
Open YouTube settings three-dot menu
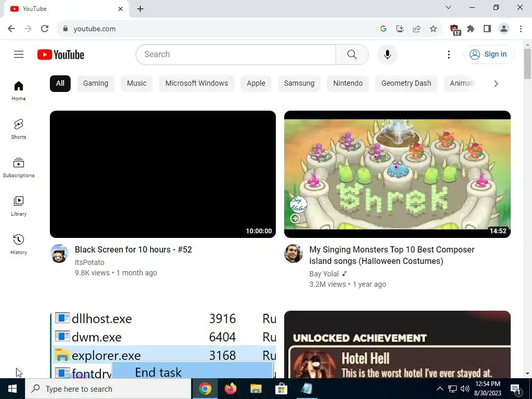[x=448, y=54]
